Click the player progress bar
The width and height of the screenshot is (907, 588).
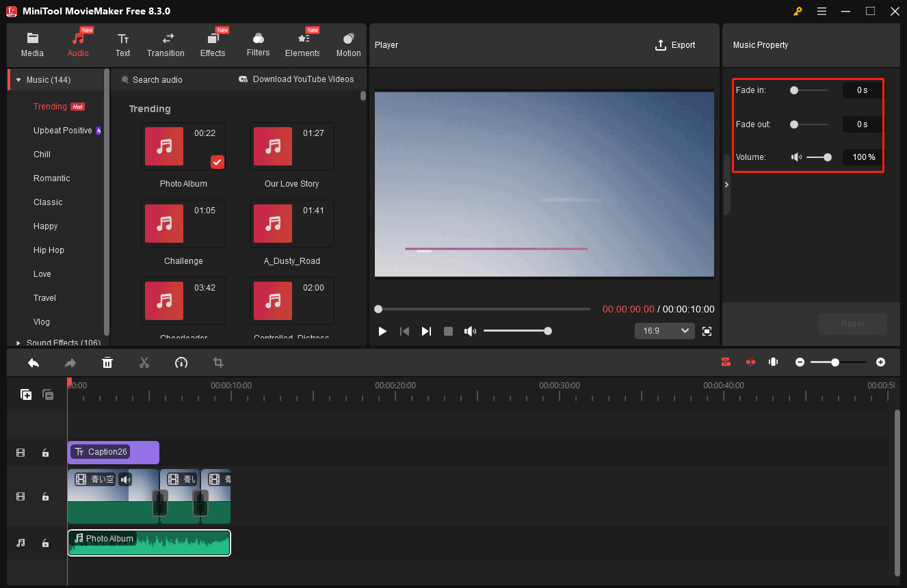pos(482,309)
